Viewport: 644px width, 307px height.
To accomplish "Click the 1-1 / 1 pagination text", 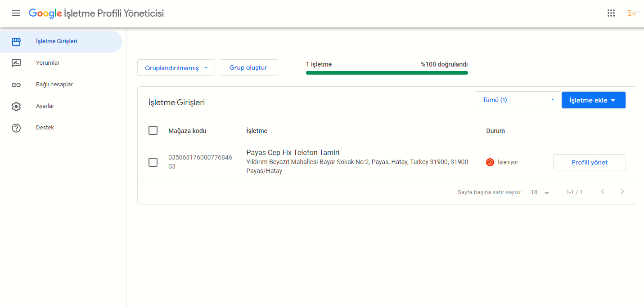I will click(574, 192).
